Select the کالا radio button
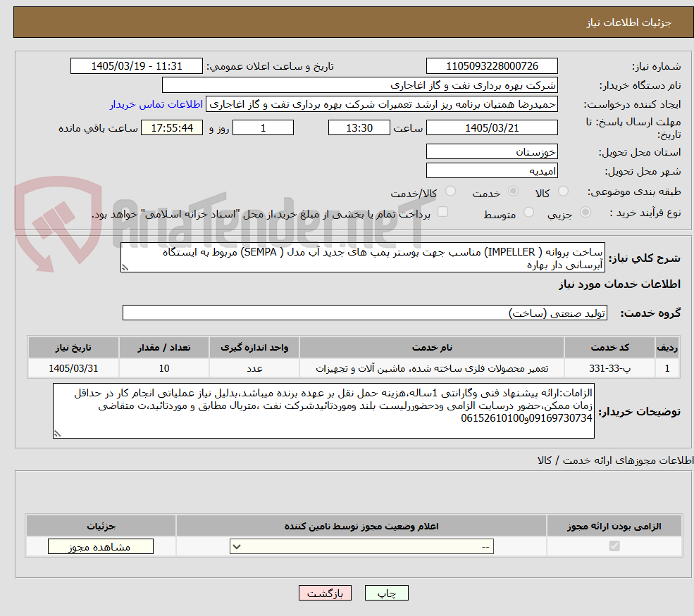Image resolution: width=694 pixels, height=616 pixels. coord(563,191)
